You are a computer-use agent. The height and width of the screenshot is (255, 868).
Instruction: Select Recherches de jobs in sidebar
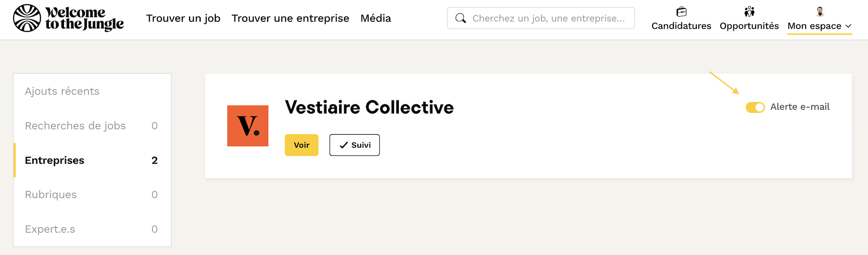[75, 126]
